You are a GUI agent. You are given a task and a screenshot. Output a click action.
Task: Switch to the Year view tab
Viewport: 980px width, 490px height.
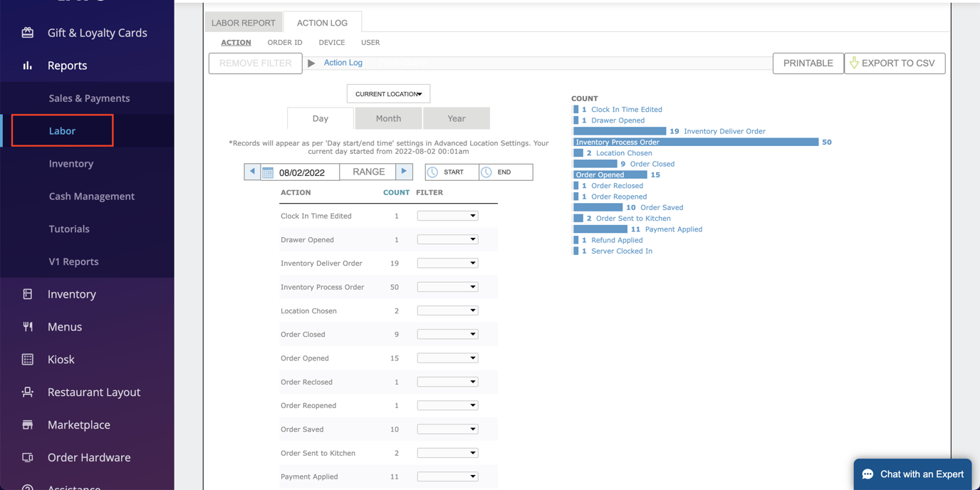coord(457,118)
